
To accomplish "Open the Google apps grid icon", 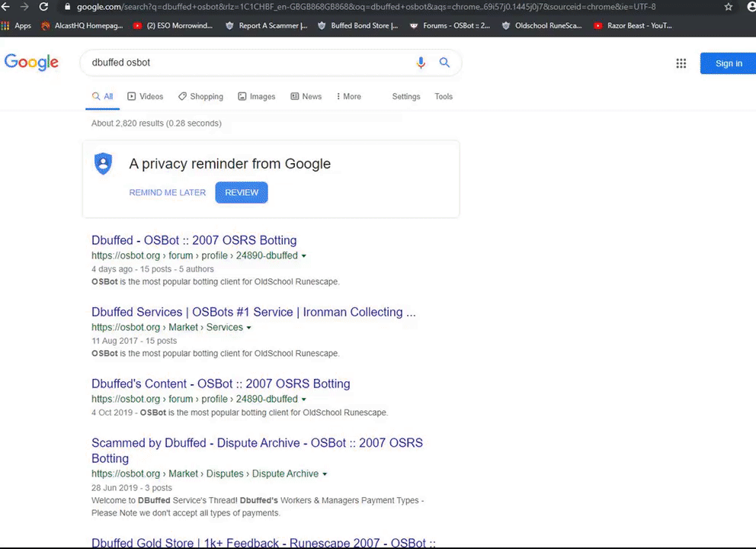I will tap(681, 63).
